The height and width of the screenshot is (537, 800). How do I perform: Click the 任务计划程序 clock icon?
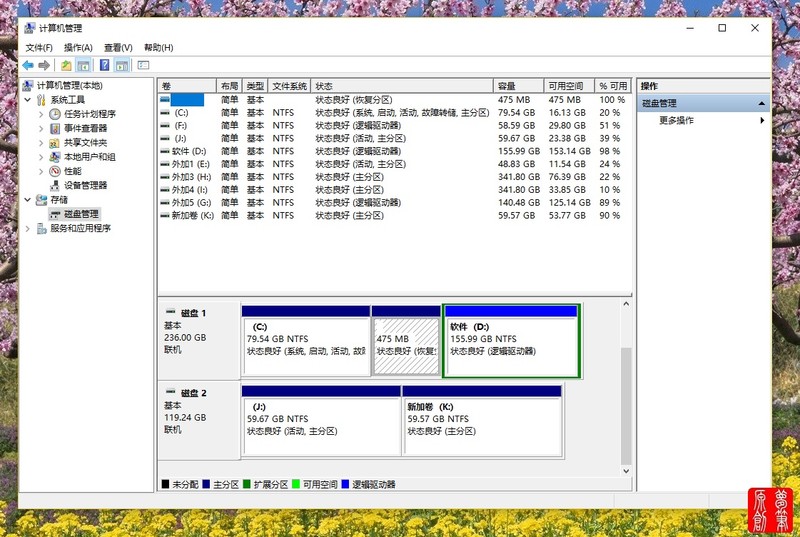click(55, 114)
